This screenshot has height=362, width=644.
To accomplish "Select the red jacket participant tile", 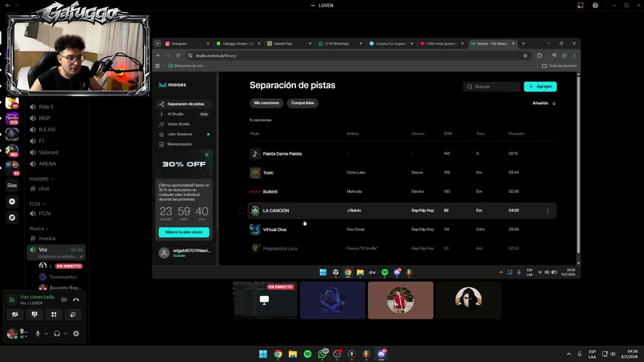I will [400, 300].
